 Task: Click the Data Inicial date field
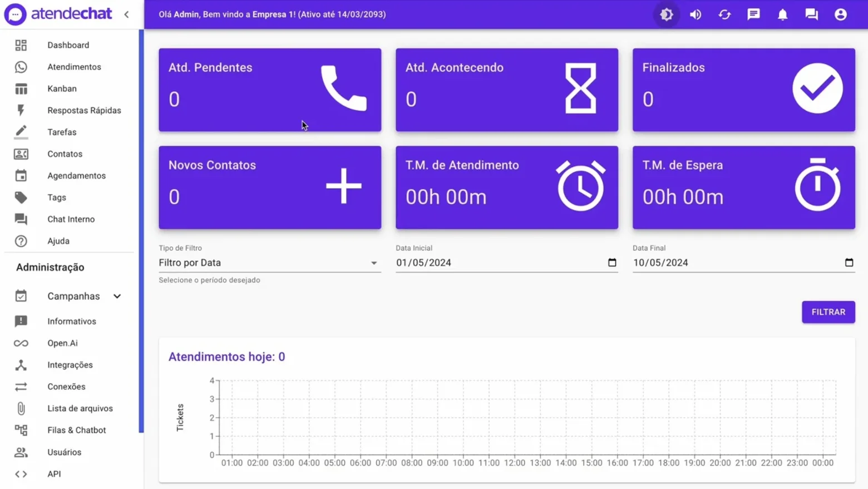tap(506, 263)
